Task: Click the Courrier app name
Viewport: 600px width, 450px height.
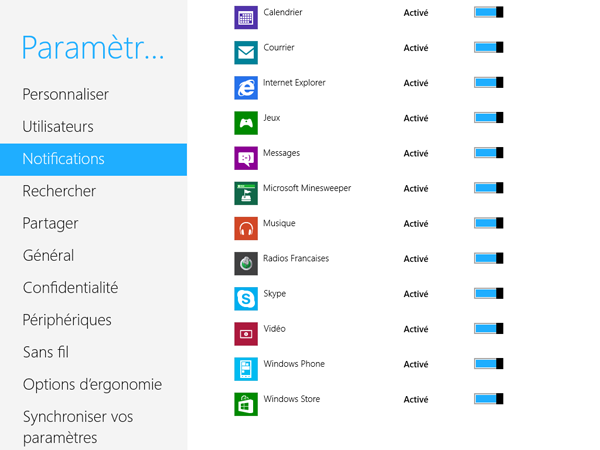Action: (x=279, y=47)
